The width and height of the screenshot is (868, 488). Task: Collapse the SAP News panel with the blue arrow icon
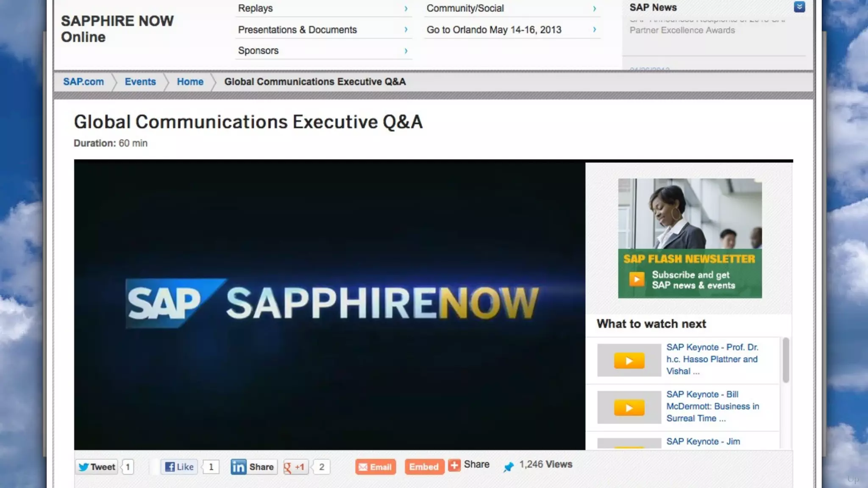799,7
